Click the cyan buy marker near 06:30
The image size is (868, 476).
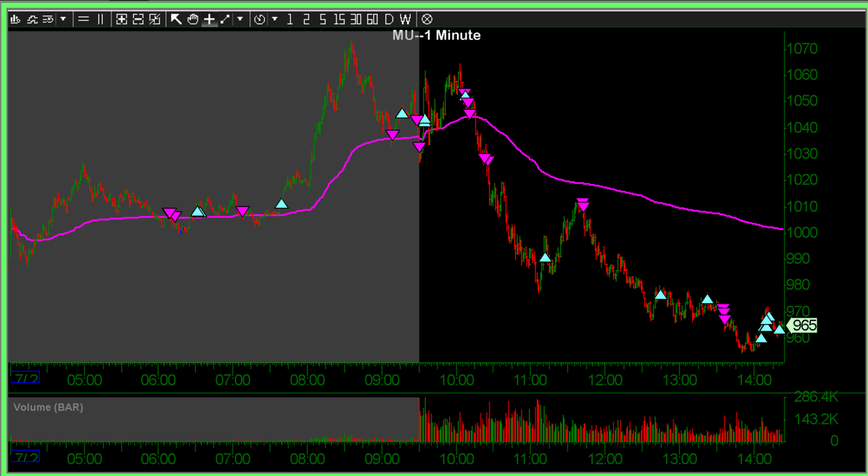click(x=197, y=211)
